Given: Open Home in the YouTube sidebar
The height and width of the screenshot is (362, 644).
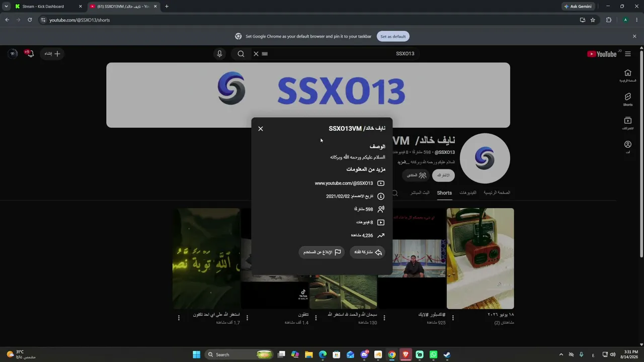Looking at the screenshot, I should click(627, 75).
